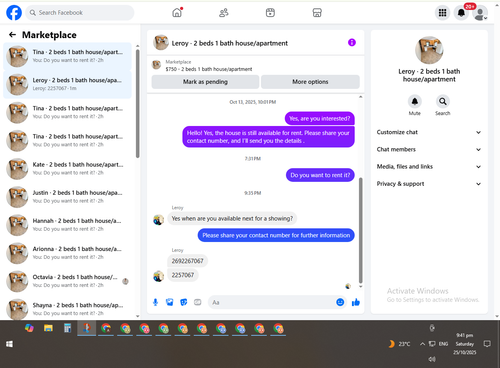This screenshot has width=500, height=368.
Task: Click the conversation header listing thumbnail
Action: point(161,42)
